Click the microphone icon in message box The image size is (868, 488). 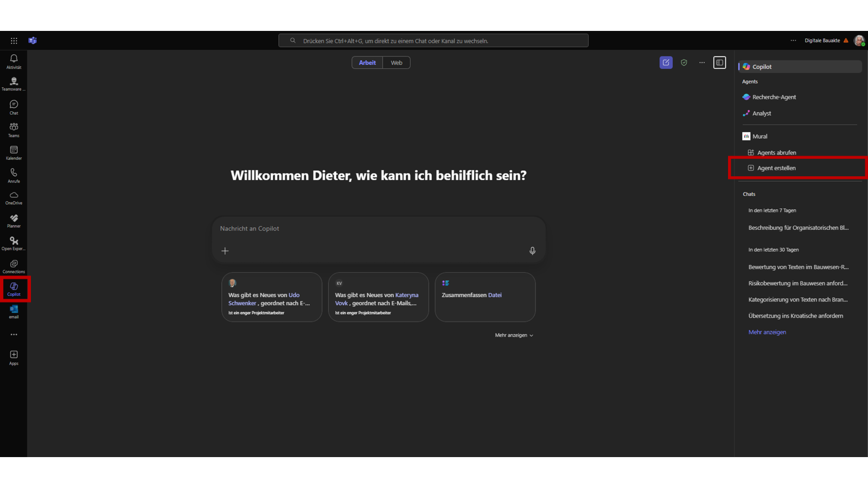pyautogui.click(x=532, y=251)
